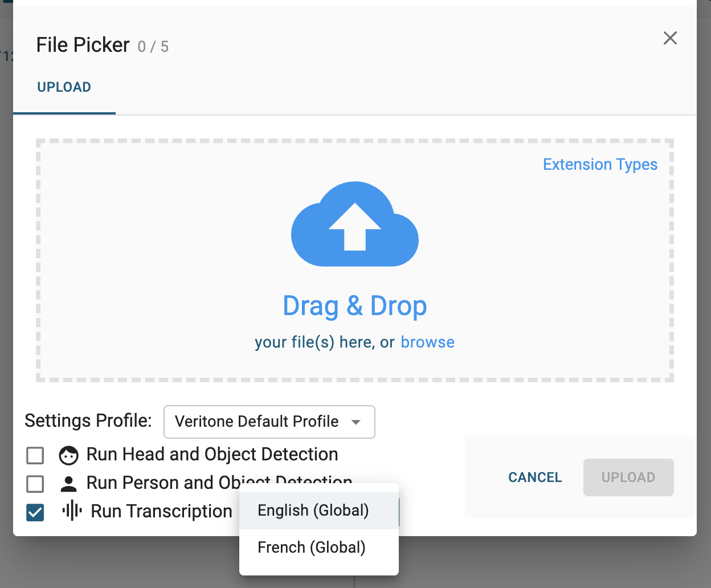This screenshot has width=711, height=588.
Task: Uncheck the Run Transcription checkbox
Action: click(x=35, y=512)
